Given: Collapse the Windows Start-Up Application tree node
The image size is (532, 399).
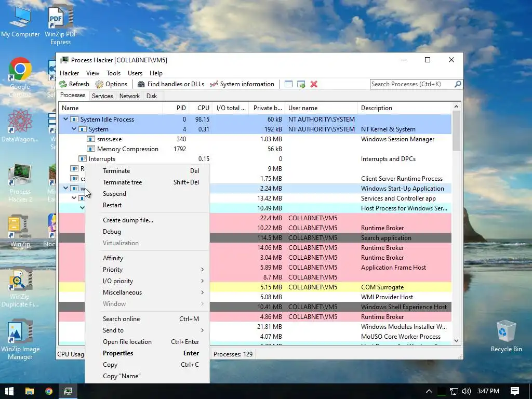Looking at the screenshot, I should [x=65, y=188].
